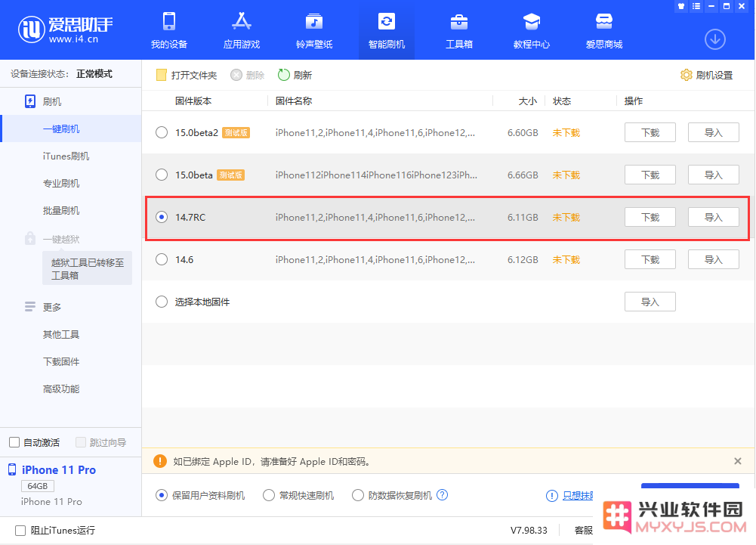The height and width of the screenshot is (545, 756).
Task: Select the 14.6 firmware radio button
Action: 162,259
